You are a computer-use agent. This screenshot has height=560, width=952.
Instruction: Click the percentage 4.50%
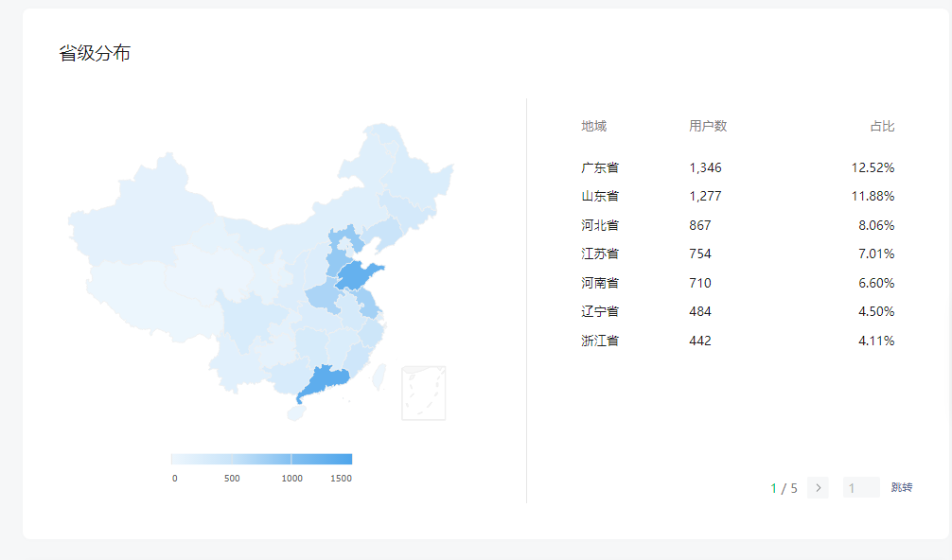point(876,311)
